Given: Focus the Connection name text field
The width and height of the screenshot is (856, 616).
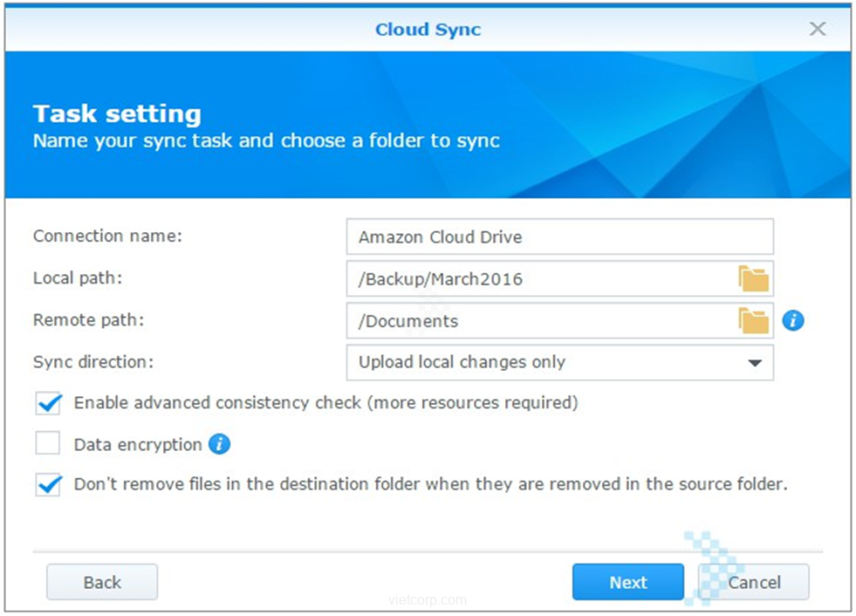Looking at the screenshot, I should pyautogui.click(x=558, y=237).
